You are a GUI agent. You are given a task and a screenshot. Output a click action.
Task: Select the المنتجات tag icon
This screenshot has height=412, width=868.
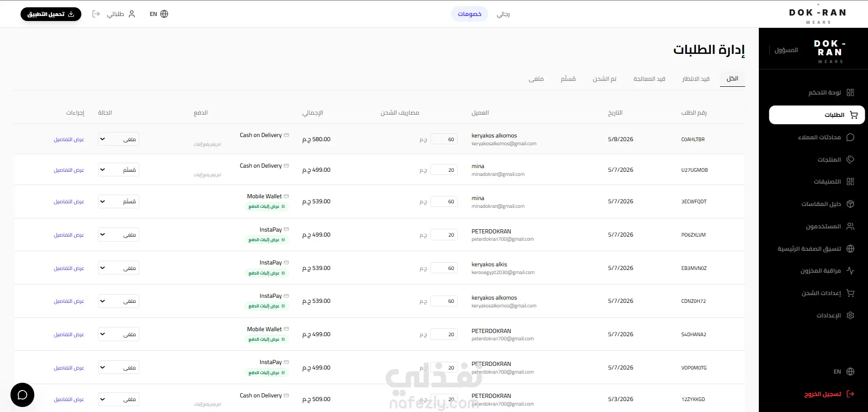(x=850, y=159)
